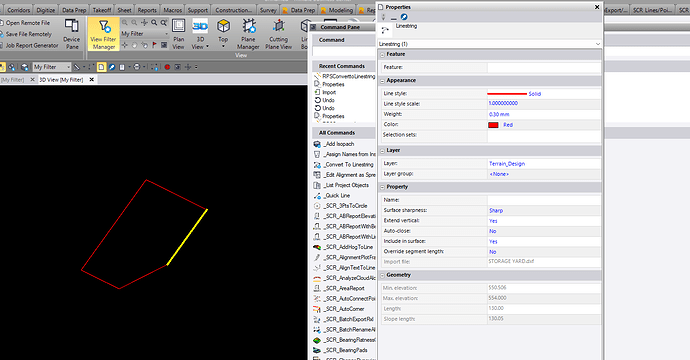
Task: Switch to 3D View [My Filter] tab
Action: coord(61,80)
